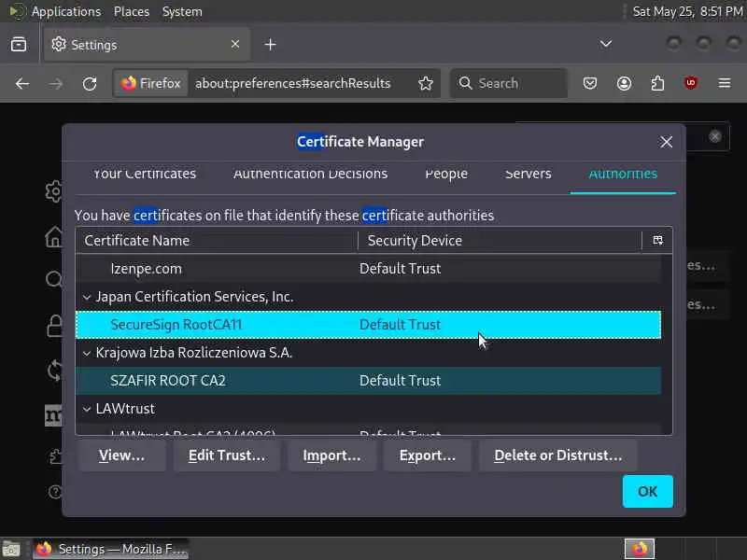Collapse the LAWtrust group
Image resolution: width=747 pixels, height=560 pixels.
pos(86,409)
